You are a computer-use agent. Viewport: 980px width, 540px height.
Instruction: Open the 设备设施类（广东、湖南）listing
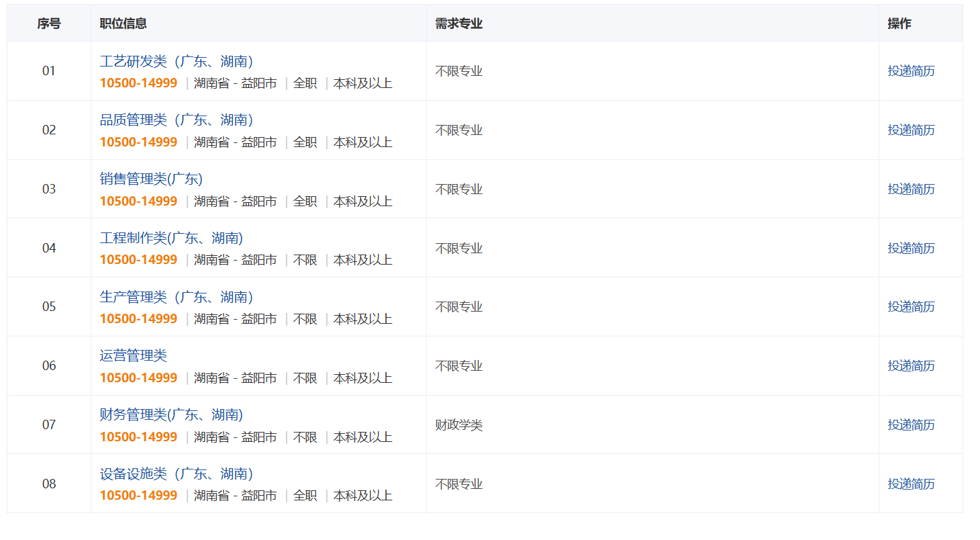coord(176,474)
